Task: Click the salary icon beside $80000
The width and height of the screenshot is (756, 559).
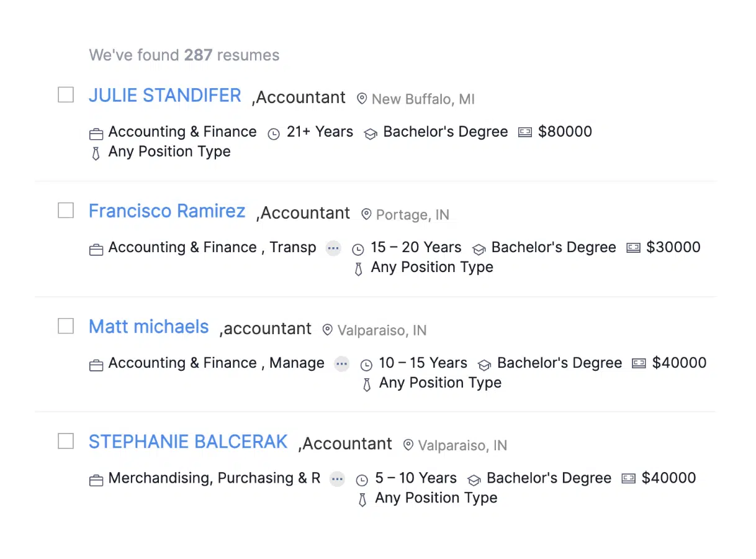Action: (525, 132)
